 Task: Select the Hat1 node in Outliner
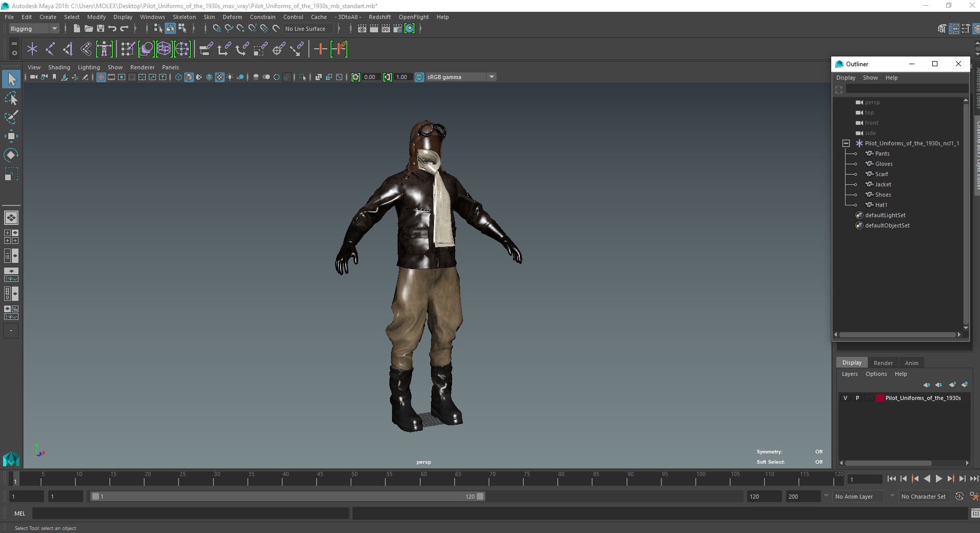coord(881,205)
